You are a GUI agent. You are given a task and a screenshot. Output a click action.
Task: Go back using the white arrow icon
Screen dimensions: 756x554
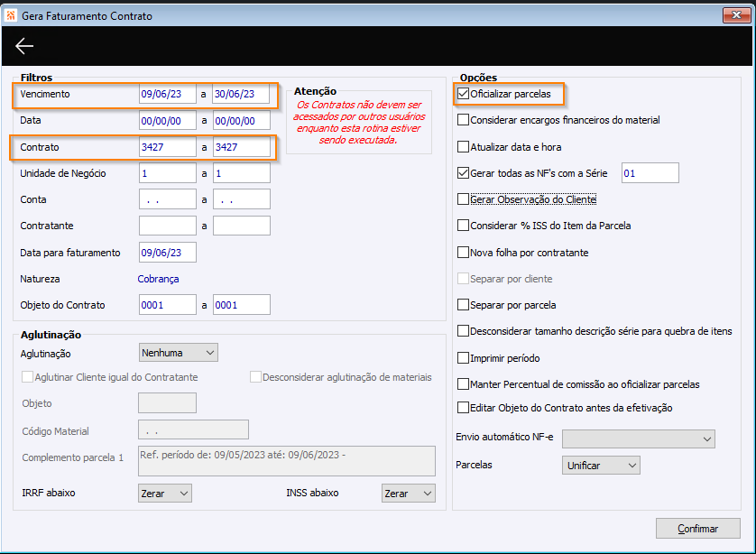coord(24,46)
